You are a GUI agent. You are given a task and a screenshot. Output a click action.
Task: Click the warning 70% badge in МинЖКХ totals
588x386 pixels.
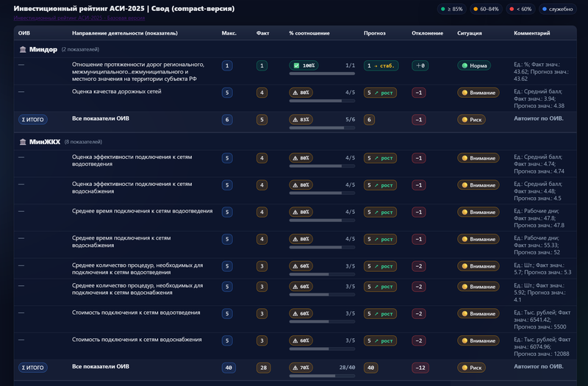(301, 368)
